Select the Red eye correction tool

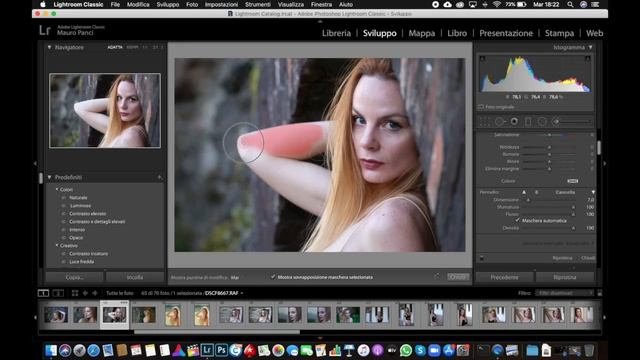coord(514,122)
